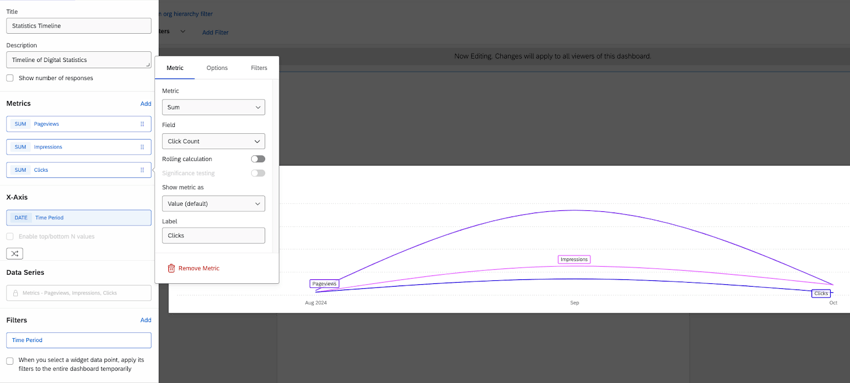Click the Clicks label on chart
This screenshot has height=383, width=850.
tap(821, 294)
